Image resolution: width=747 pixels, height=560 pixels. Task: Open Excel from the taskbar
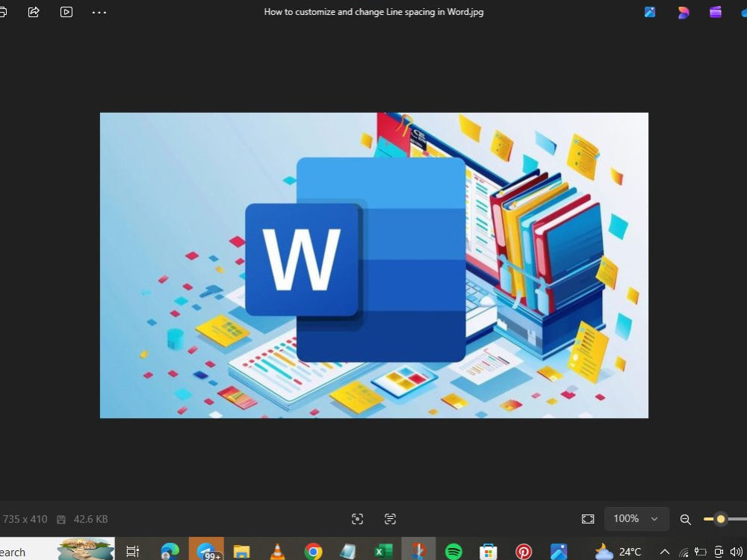pyautogui.click(x=383, y=552)
